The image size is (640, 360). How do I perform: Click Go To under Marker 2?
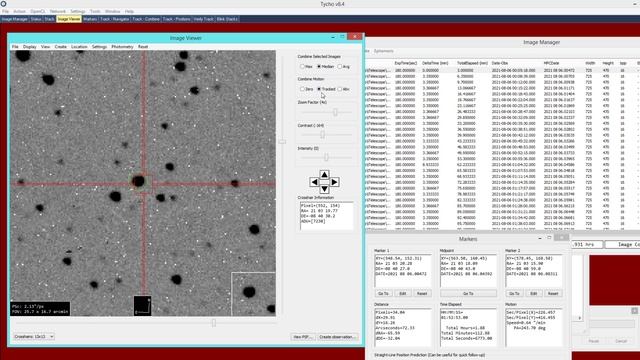514,293
